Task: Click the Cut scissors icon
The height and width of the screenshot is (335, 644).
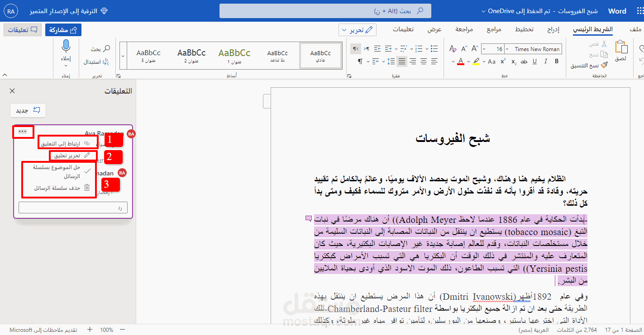Action: click(x=605, y=44)
